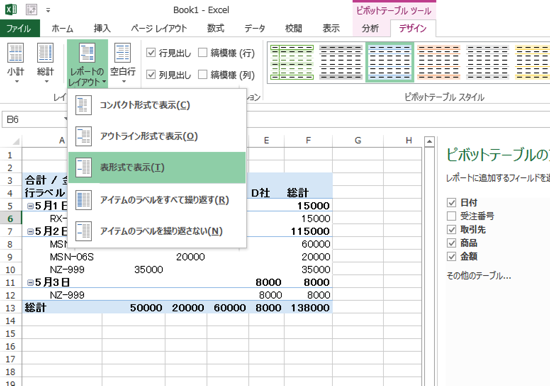Enable the 受注番号 field checkbox
This screenshot has width=550, height=386.
[x=451, y=216]
